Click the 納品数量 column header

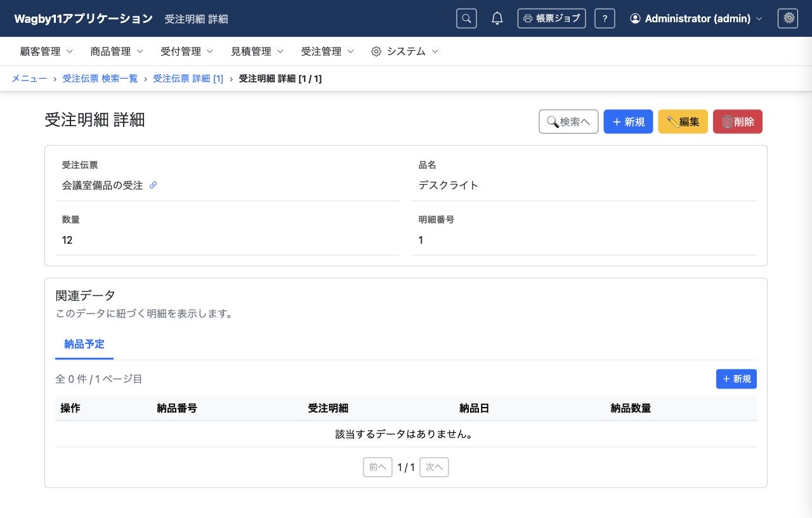pos(631,408)
